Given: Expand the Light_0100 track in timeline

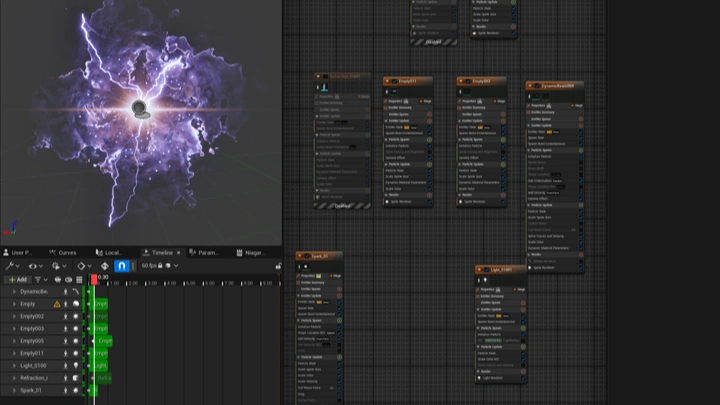Looking at the screenshot, I should [14, 366].
